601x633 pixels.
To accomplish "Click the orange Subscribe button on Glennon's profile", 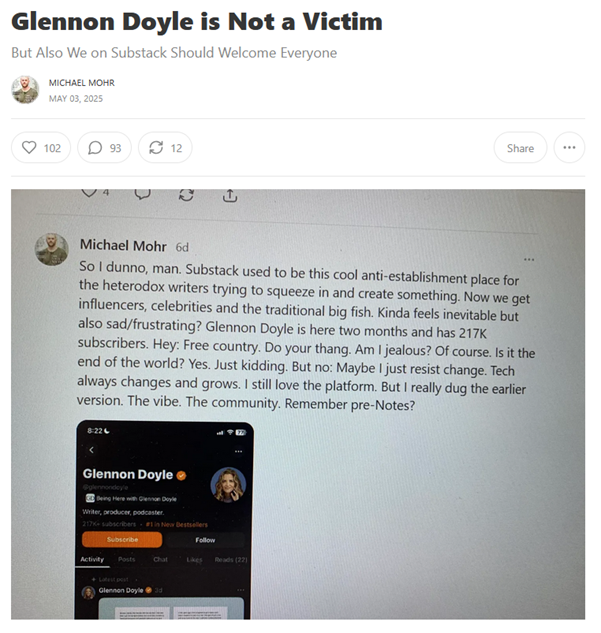I will tap(122, 539).
